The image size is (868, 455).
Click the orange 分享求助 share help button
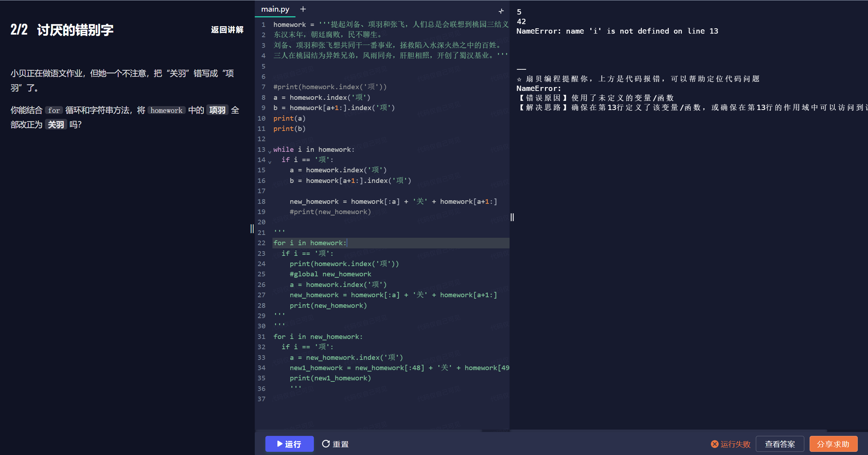pyautogui.click(x=833, y=444)
